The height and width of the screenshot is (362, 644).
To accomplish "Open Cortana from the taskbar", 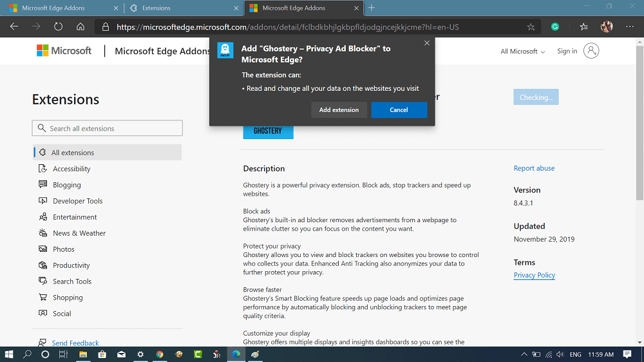I will [x=45, y=354].
